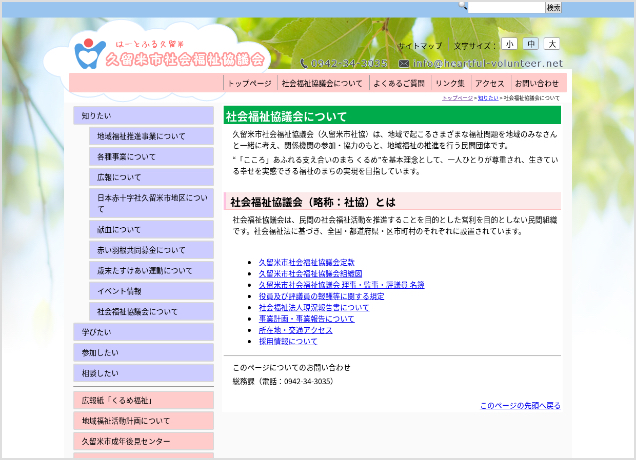
Task: Open the アクセス navigation tab
Action: [490, 84]
